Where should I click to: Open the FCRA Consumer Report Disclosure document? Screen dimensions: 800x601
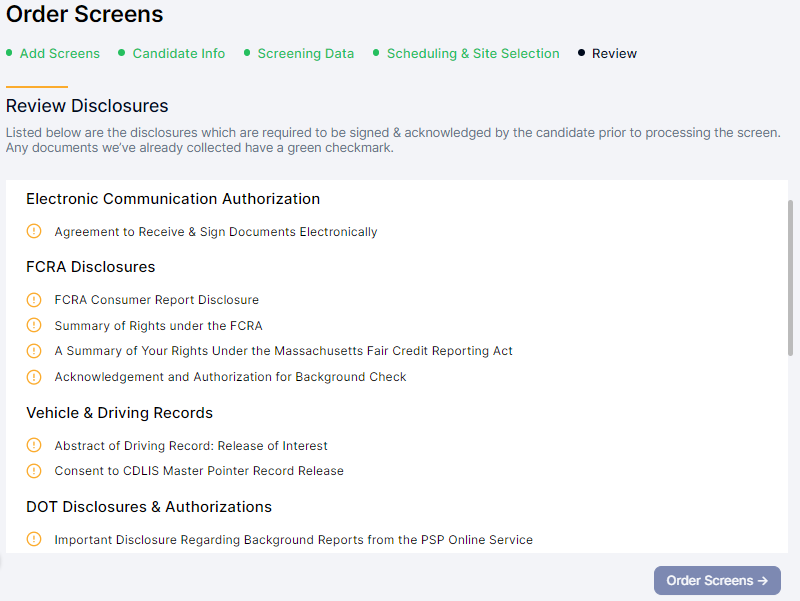click(156, 300)
